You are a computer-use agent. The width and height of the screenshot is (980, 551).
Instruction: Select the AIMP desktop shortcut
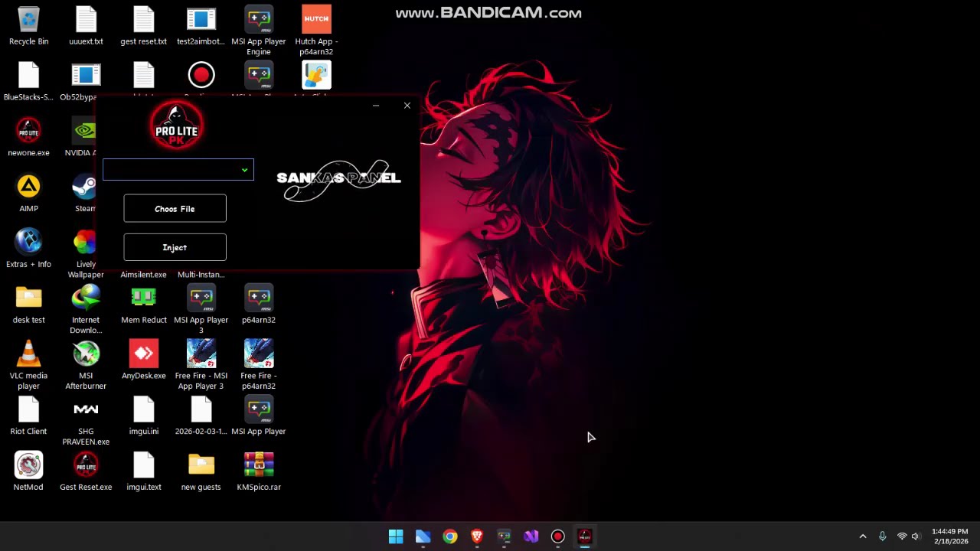coord(28,193)
